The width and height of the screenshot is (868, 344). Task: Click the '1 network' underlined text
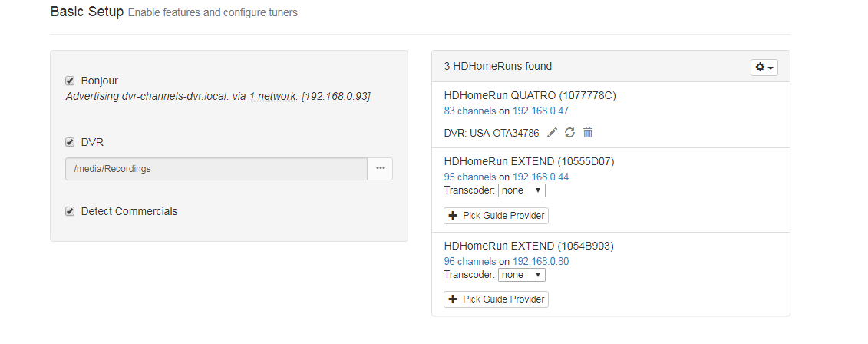pyautogui.click(x=273, y=97)
